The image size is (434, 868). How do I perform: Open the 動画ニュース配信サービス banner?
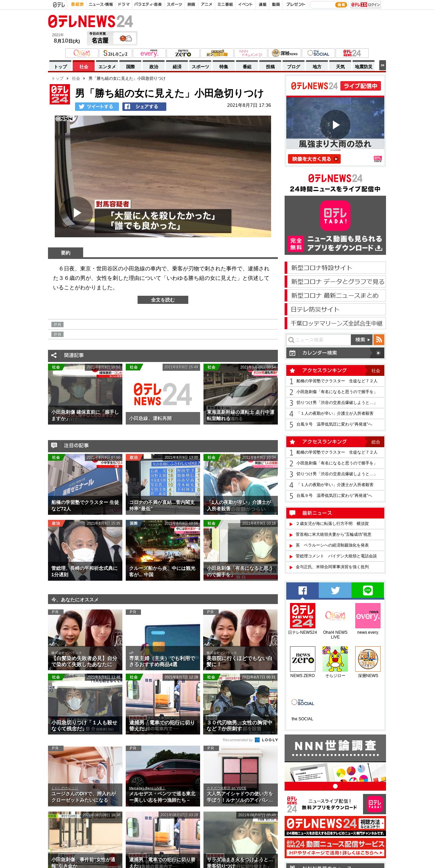click(335, 848)
